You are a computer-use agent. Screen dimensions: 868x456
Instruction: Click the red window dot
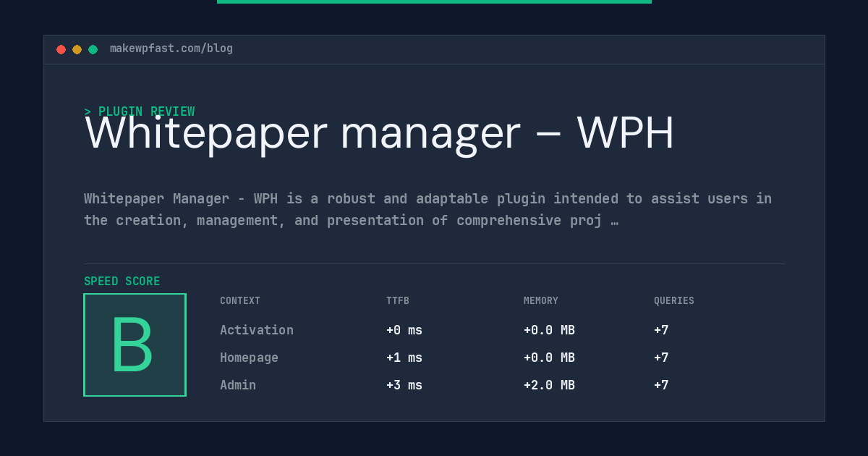pos(61,49)
